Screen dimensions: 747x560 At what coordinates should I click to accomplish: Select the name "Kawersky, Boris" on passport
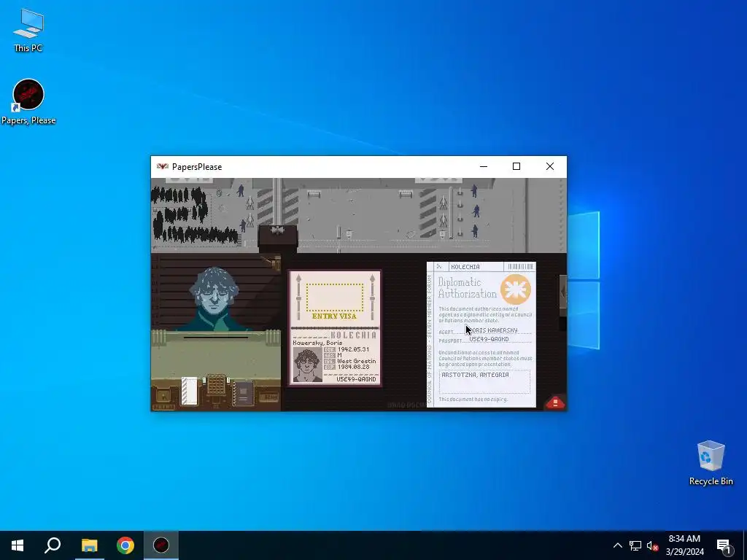coord(318,343)
